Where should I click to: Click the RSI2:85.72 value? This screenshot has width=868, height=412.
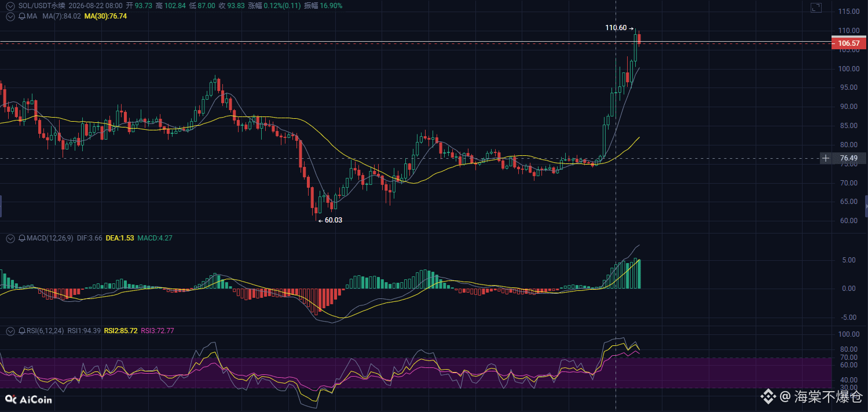point(120,331)
